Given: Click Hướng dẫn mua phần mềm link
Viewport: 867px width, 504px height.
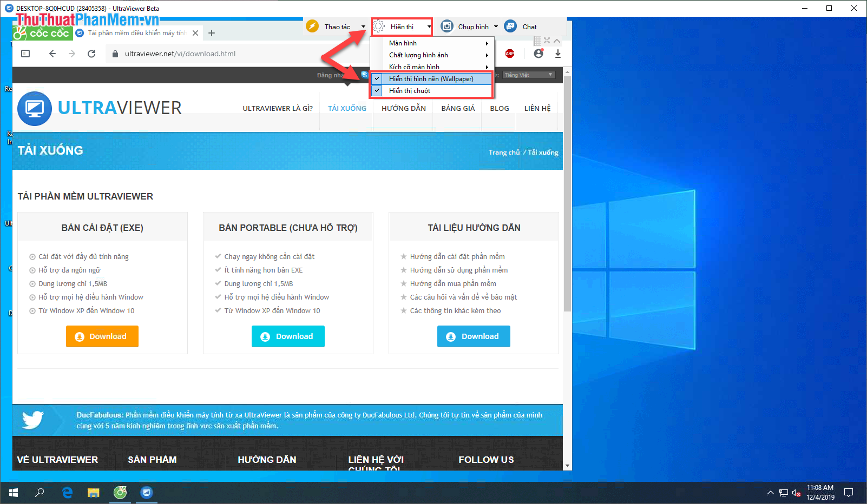Looking at the screenshot, I should pyautogui.click(x=453, y=284).
